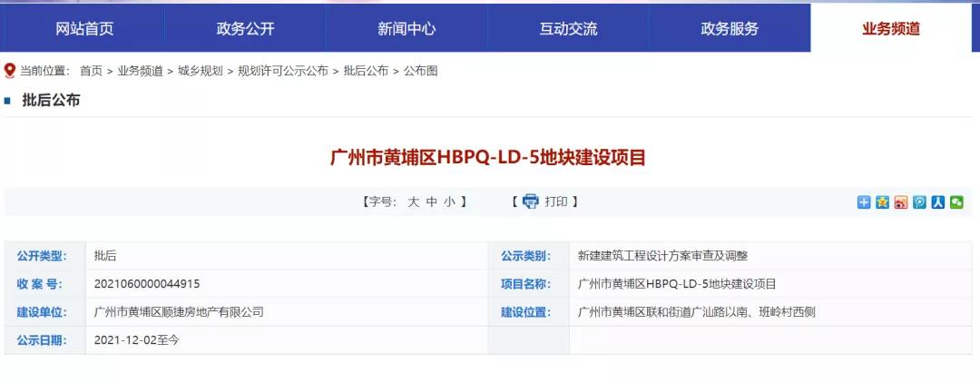The height and width of the screenshot is (383, 980).
Task: Click the printer icon
Action: coord(531,201)
